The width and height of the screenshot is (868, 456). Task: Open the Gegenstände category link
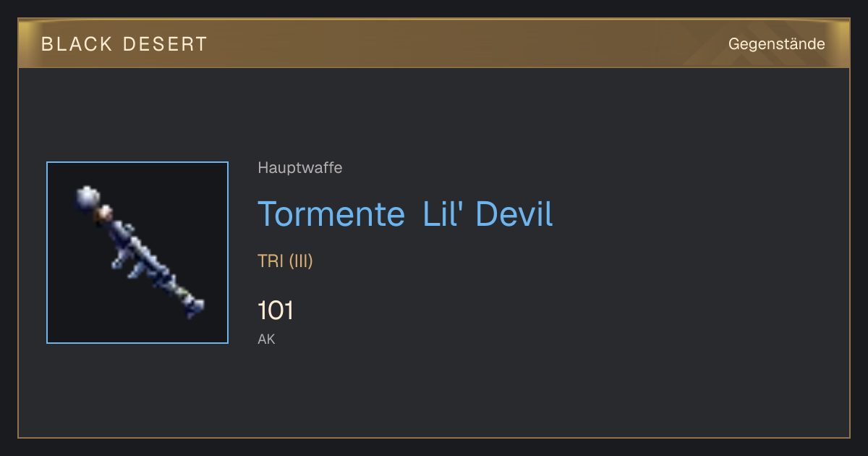(x=777, y=44)
